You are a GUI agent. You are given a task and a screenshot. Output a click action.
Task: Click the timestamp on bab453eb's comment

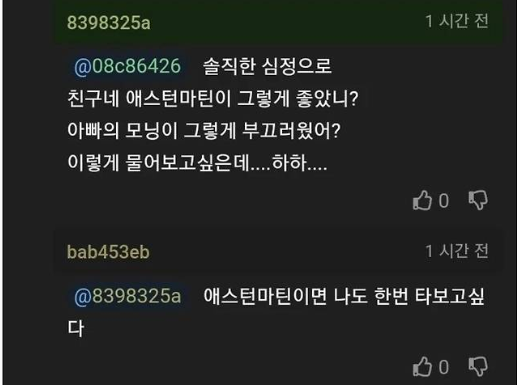pos(457,251)
